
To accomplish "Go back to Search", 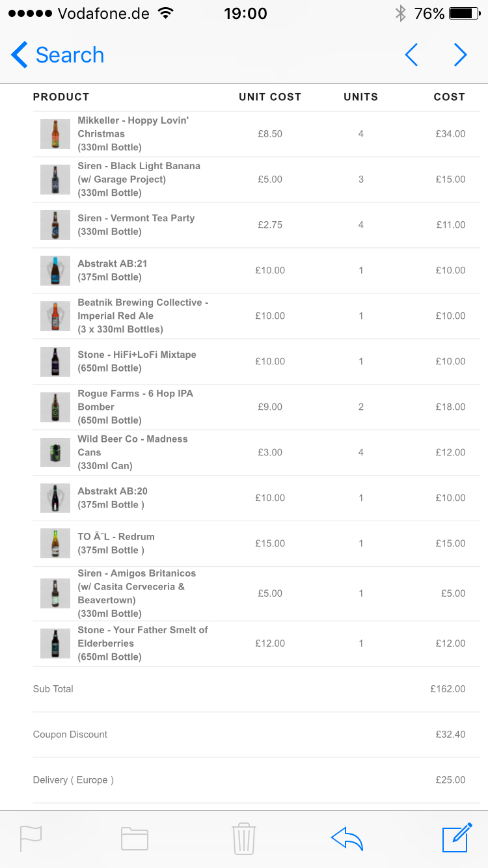I will point(57,55).
